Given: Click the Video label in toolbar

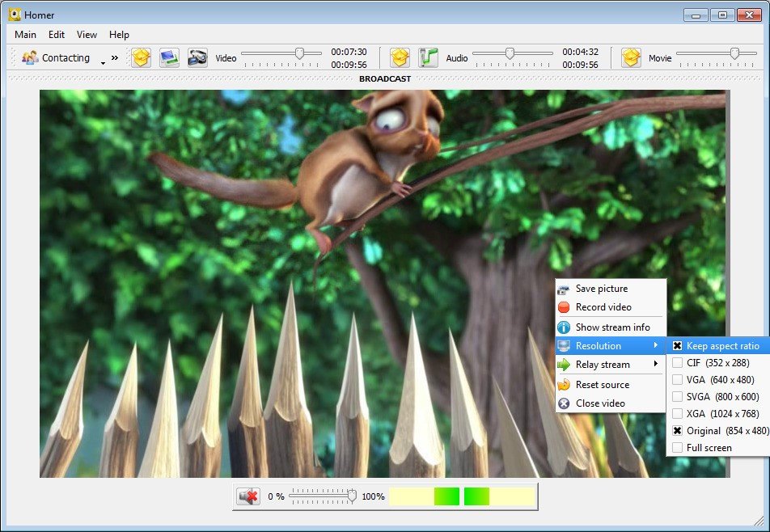Looking at the screenshot, I should [x=226, y=58].
